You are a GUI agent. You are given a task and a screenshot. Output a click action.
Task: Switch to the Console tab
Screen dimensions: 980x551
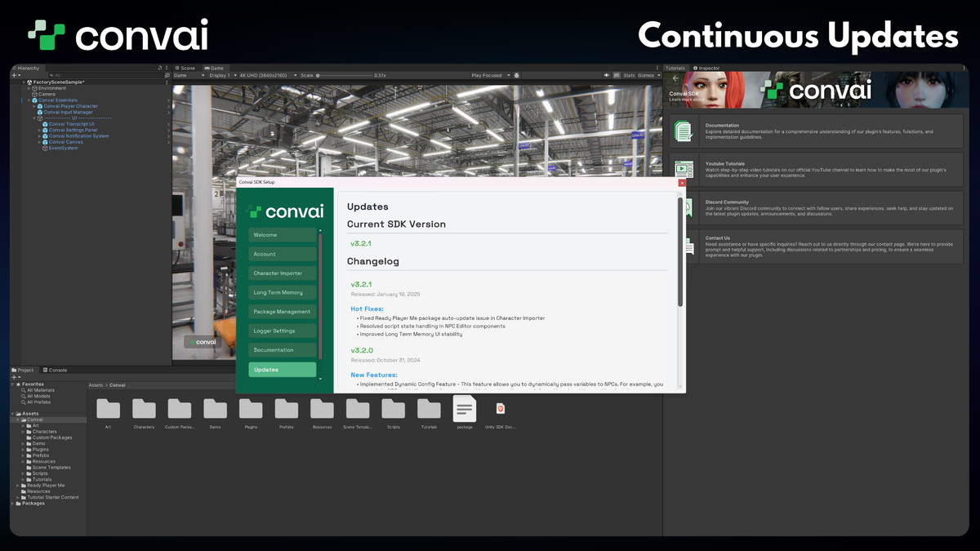point(56,370)
